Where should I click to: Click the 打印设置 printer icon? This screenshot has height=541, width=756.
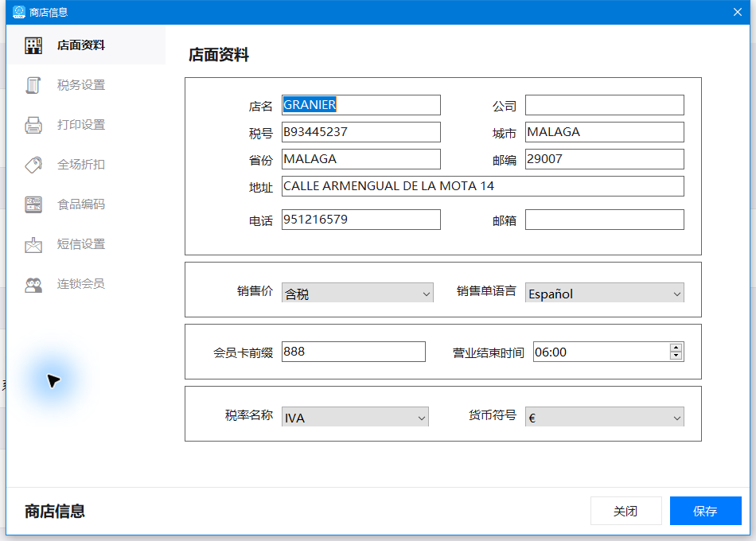pyautogui.click(x=33, y=125)
